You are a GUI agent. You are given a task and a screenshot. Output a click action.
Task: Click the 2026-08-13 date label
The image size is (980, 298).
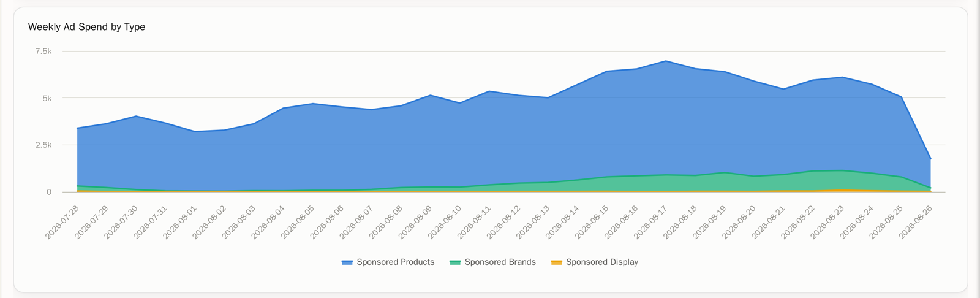pyautogui.click(x=532, y=222)
